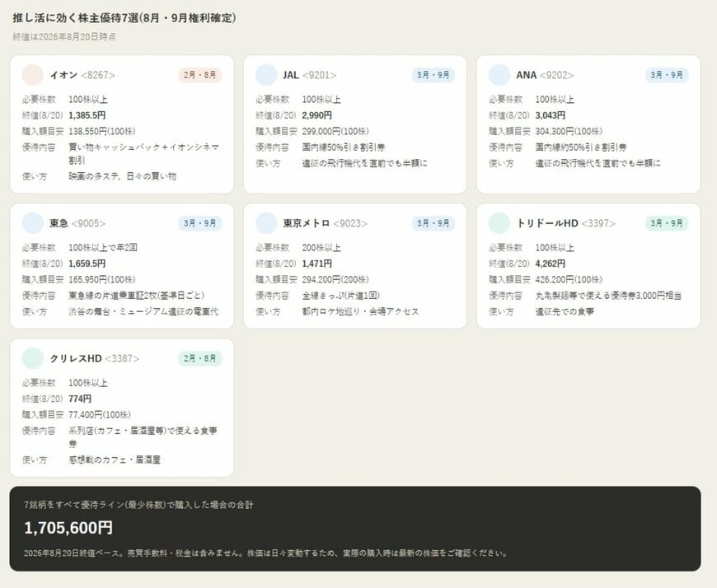Click the purchase estimate 426,200円(100株)
The image size is (717, 588).
pos(569,280)
